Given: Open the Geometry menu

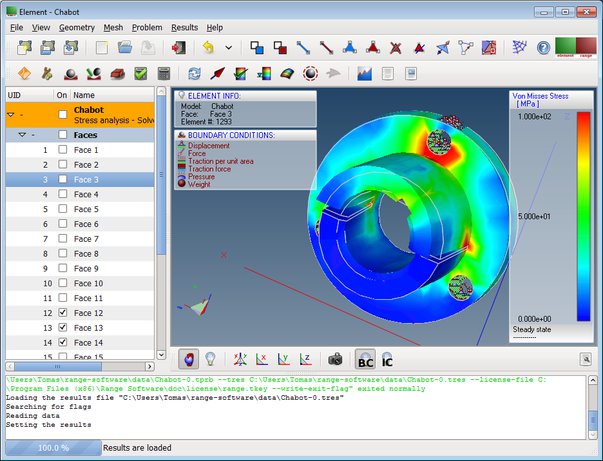Looking at the screenshot, I should 77,28.
